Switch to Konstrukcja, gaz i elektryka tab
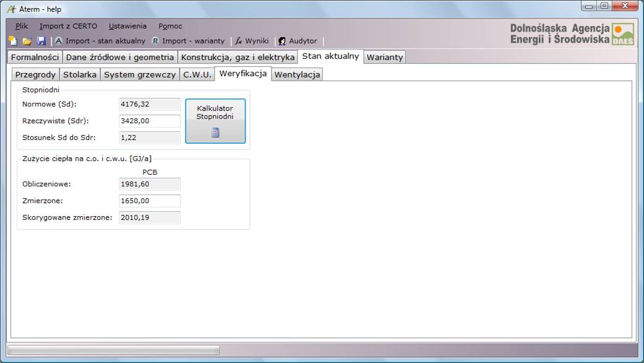The width and height of the screenshot is (644, 363). pos(238,57)
